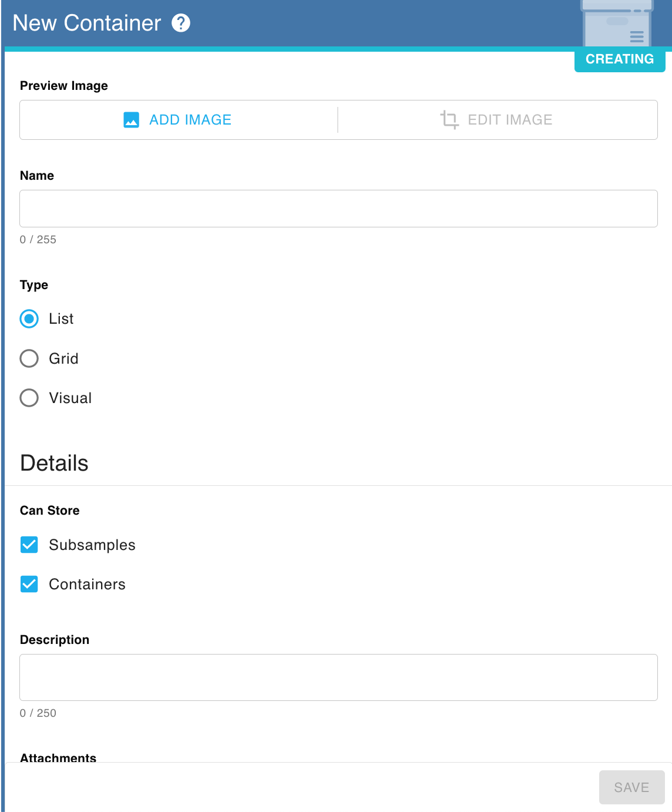The width and height of the screenshot is (672, 812).
Task: Click the picture icon in Add Image
Action: [x=132, y=120]
